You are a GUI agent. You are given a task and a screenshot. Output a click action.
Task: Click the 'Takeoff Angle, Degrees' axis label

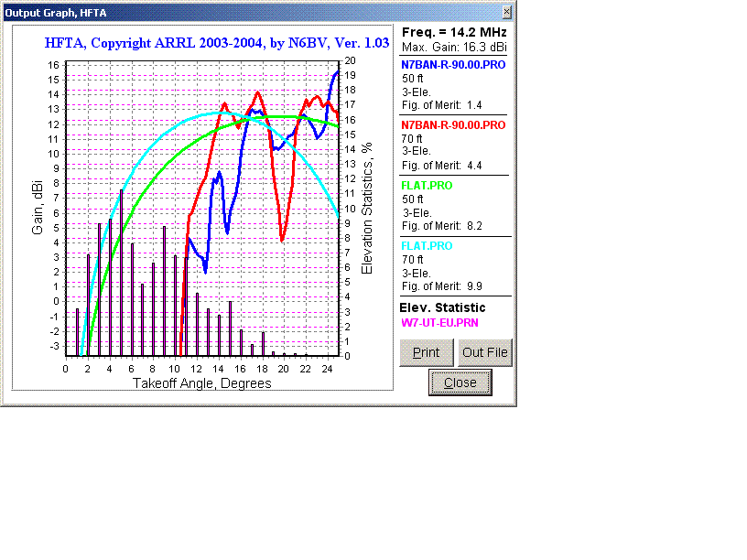coord(202,383)
